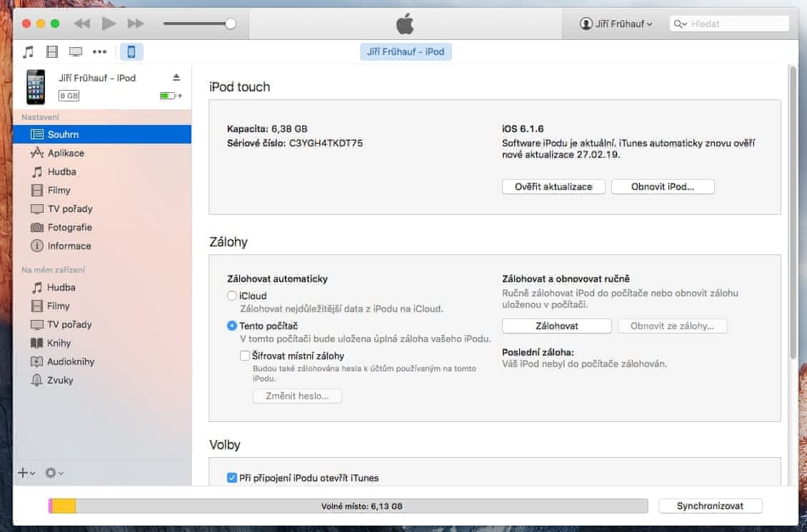
Task: Open the gear actions menu
Action: tap(54, 473)
